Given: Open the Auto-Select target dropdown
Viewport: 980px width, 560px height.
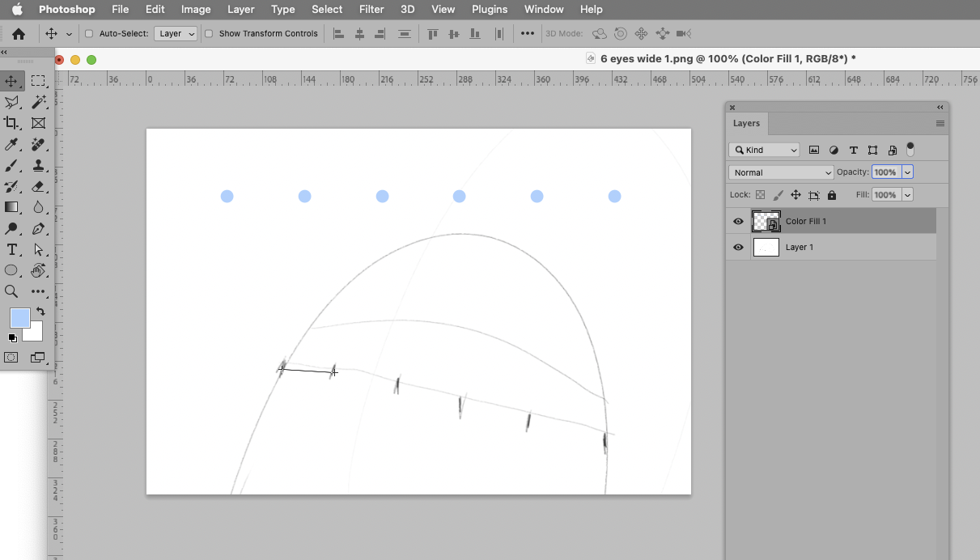Looking at the screenshot, I should [x=176, y=34].
